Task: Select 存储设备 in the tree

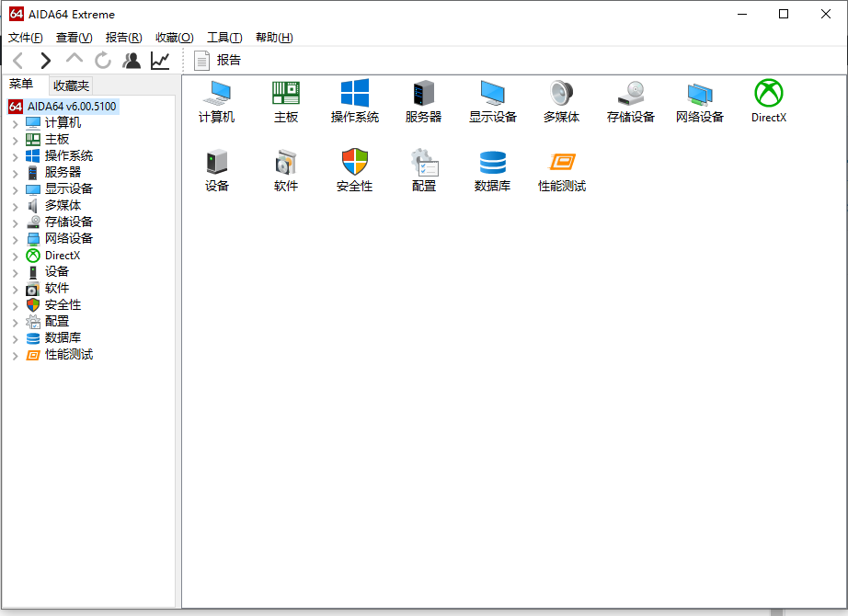Action: tap(69, 222)
